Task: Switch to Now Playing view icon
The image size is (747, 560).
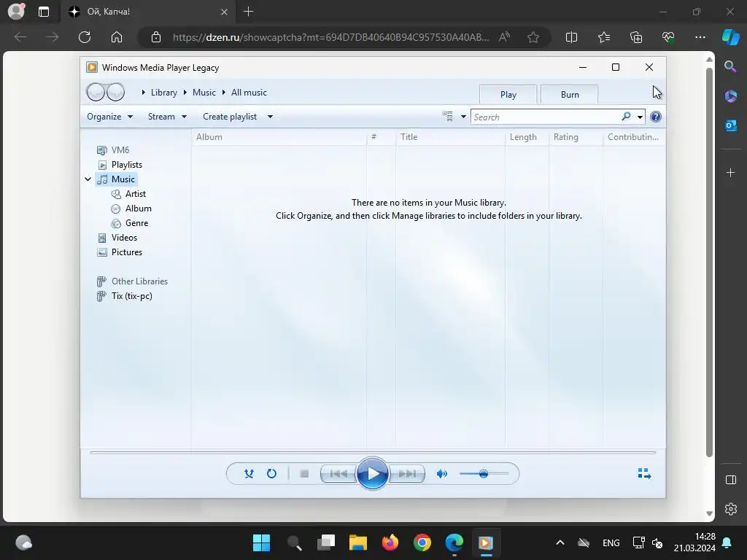Action: pyautogui.click(x=644, y=472)
